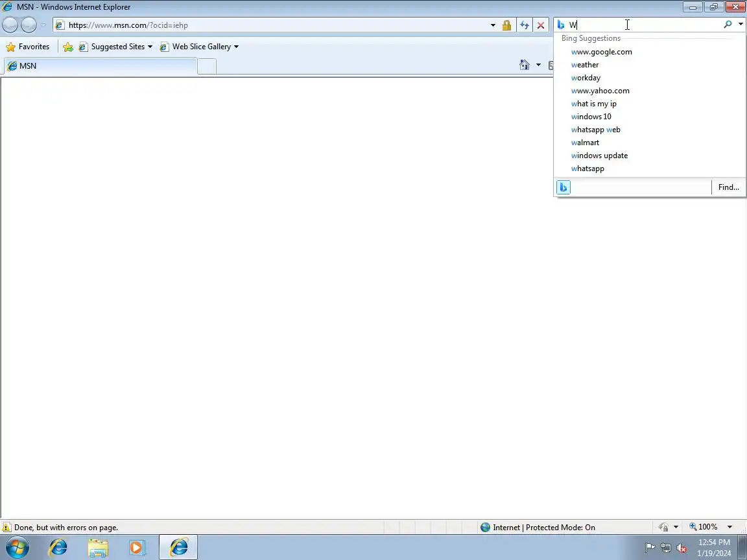Click the Find... button
Image resolution: width=747 pixels, height=560 pixels.
click(x=728, y=187)
